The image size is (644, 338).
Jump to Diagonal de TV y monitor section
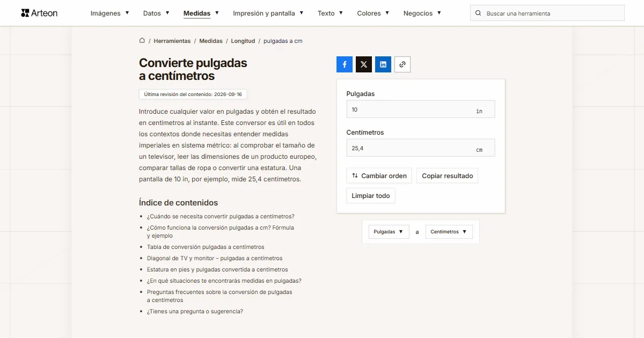point(215,258)
